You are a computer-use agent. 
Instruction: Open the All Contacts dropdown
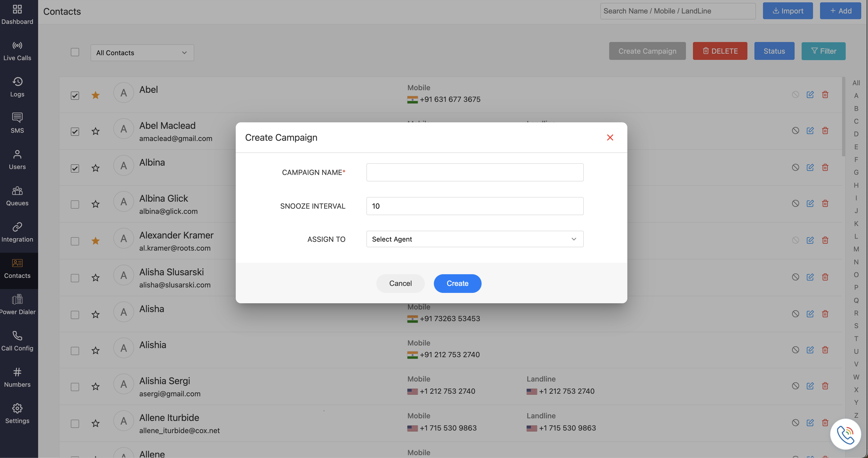coord(142,53)
